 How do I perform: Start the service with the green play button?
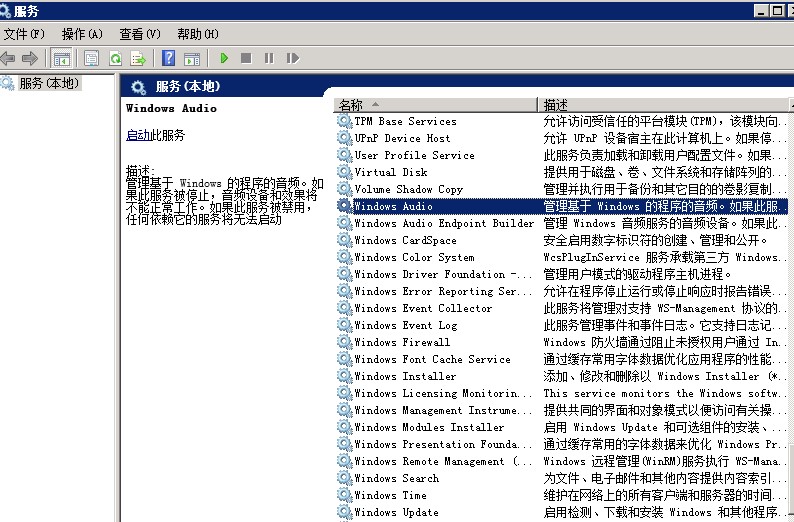(224, 58)
